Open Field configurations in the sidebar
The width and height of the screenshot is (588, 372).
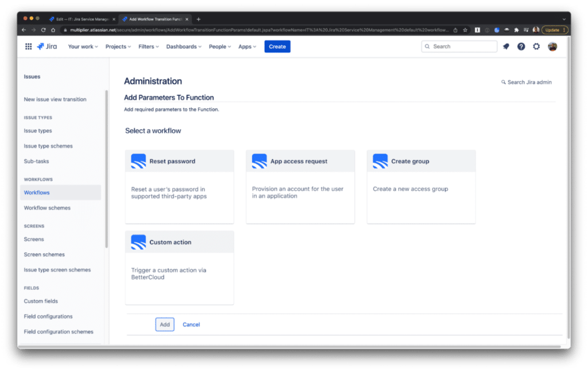[x=48, y=316]
